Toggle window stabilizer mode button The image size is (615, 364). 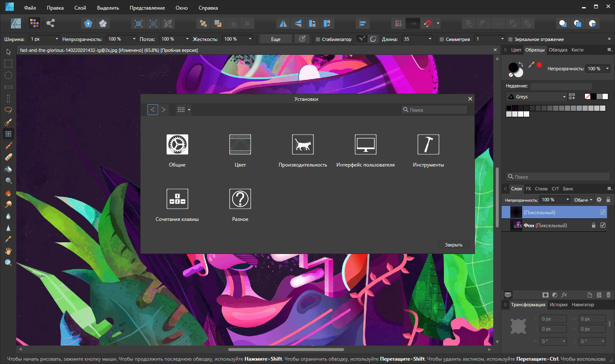373,39
